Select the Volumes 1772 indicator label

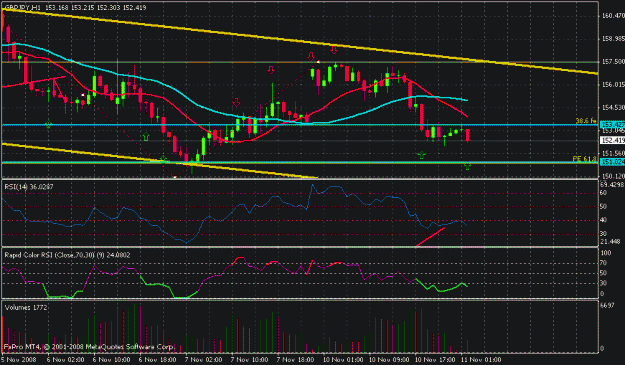click(26, 308)
